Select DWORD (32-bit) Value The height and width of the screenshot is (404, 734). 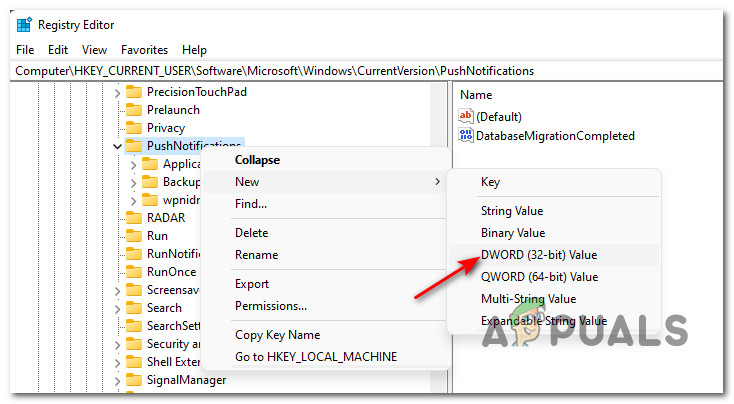pos(554,255)
